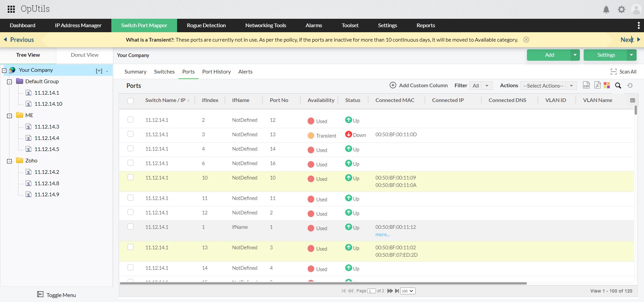The image size is (644, 302).
Task: Export the ports list as PDF
Action: click(597, 86)
